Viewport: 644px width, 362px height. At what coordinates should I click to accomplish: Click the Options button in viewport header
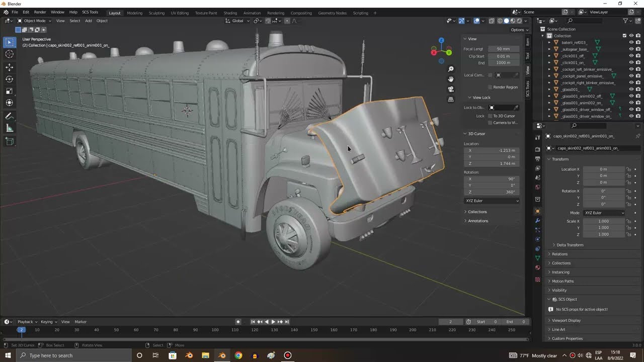[519, 30]
